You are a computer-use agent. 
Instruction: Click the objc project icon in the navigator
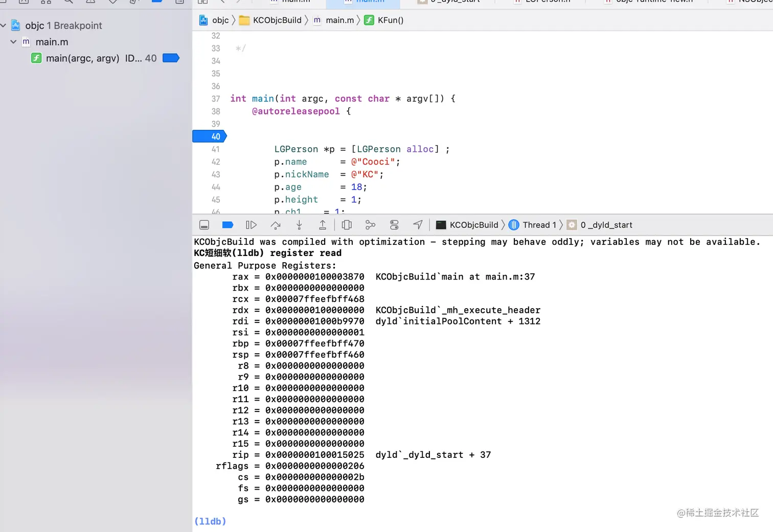[x=16, y=26]
